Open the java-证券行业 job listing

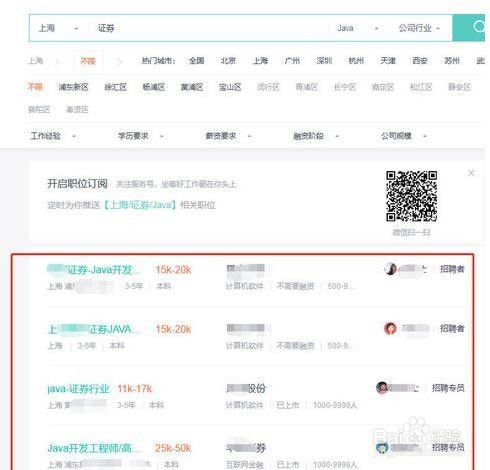pos(78,389)
